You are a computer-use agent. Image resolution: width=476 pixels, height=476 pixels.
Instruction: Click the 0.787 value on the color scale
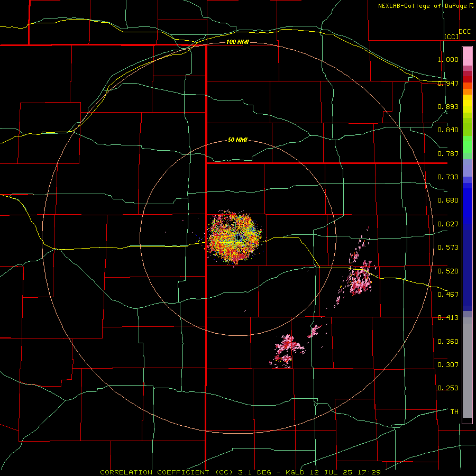[448, 153]
